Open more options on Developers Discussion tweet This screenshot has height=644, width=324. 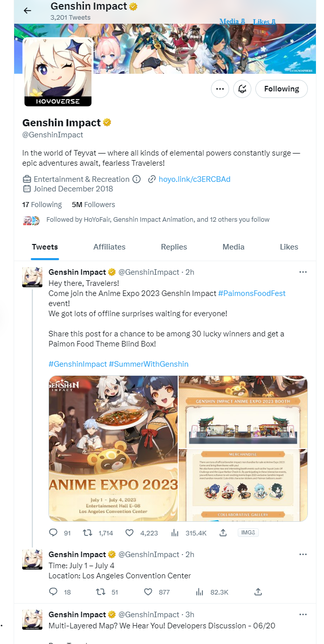tap(303, 615)
